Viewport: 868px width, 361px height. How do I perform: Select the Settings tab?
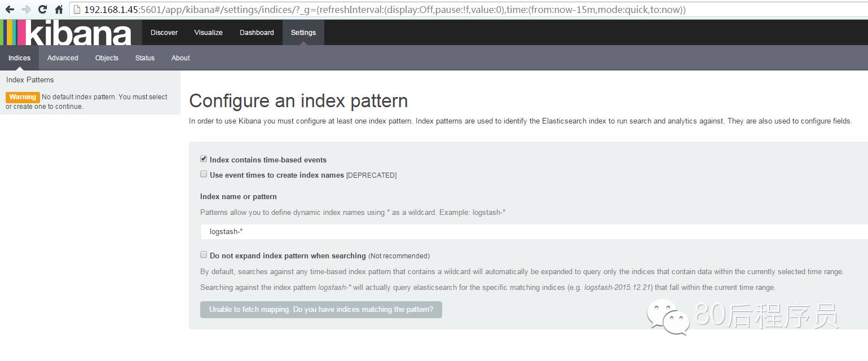click(303, 32)
